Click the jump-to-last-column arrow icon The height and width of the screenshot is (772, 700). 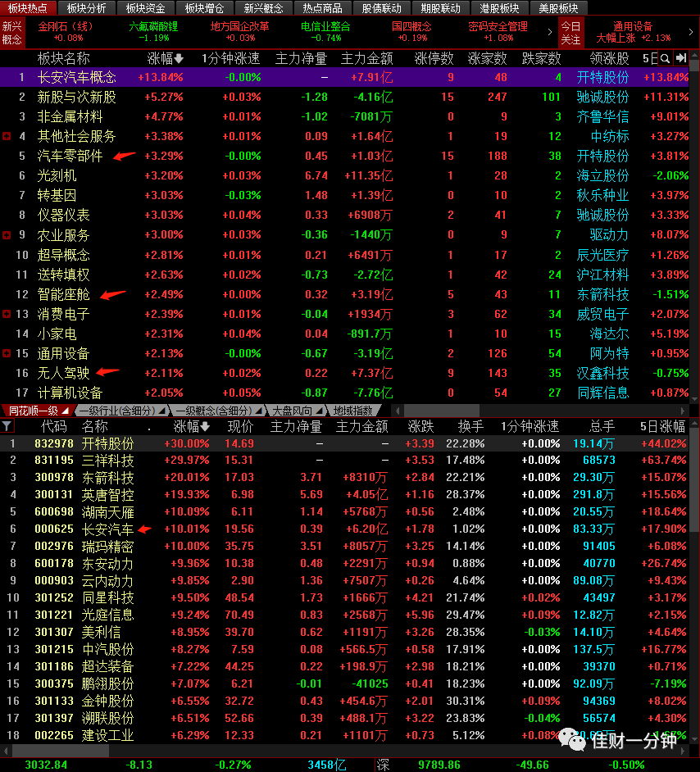tap(681, 59)
